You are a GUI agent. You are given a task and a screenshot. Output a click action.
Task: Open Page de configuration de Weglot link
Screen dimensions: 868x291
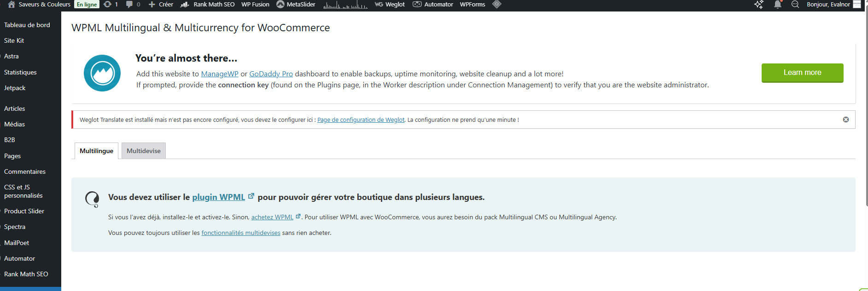point(361,120)
